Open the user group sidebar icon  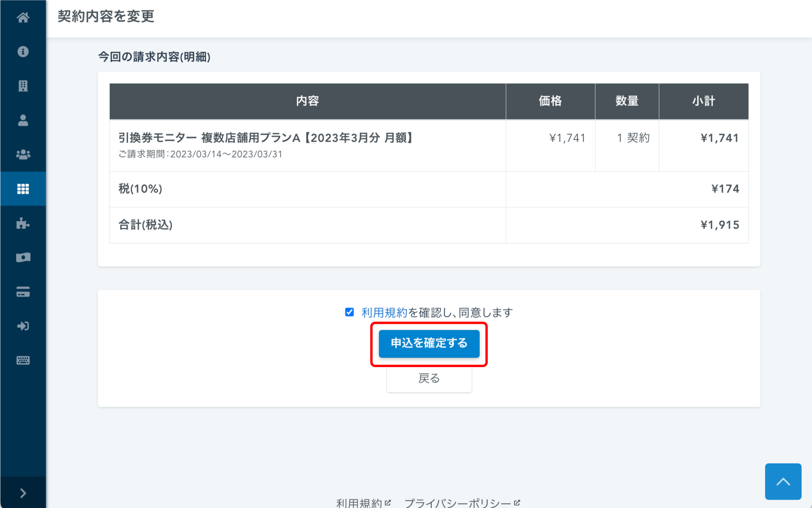[23, 154]
